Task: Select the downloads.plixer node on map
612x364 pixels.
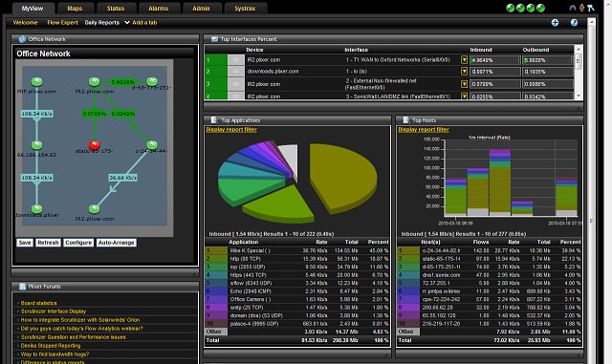Action: (36, 208)
